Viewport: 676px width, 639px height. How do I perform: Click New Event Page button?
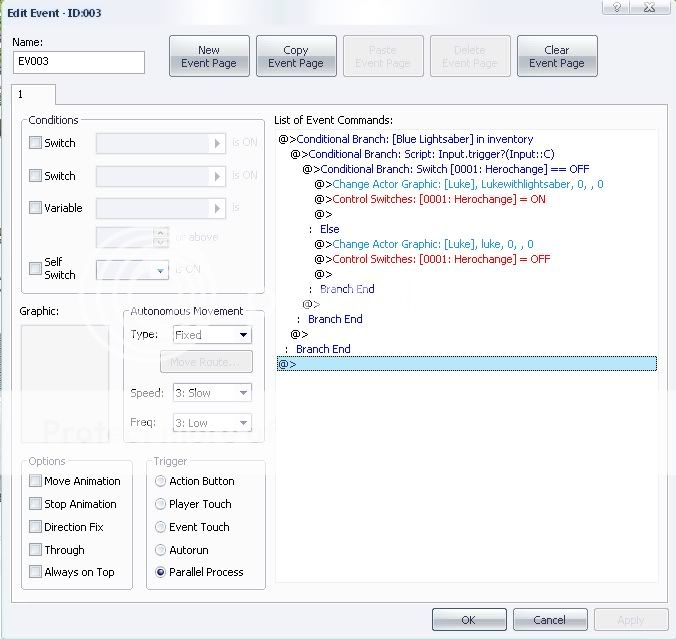click(x=209, y=56)
